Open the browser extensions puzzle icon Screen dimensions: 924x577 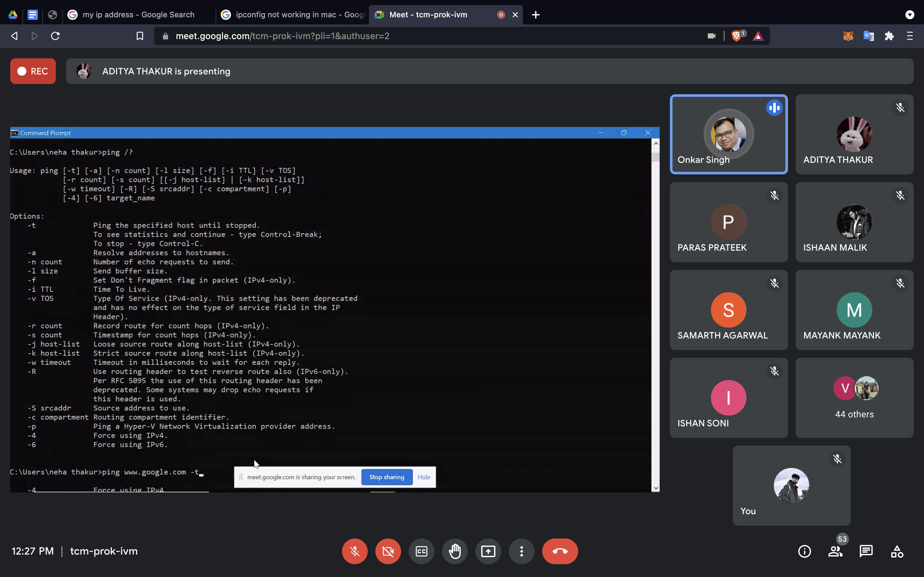tap(889, 36)
